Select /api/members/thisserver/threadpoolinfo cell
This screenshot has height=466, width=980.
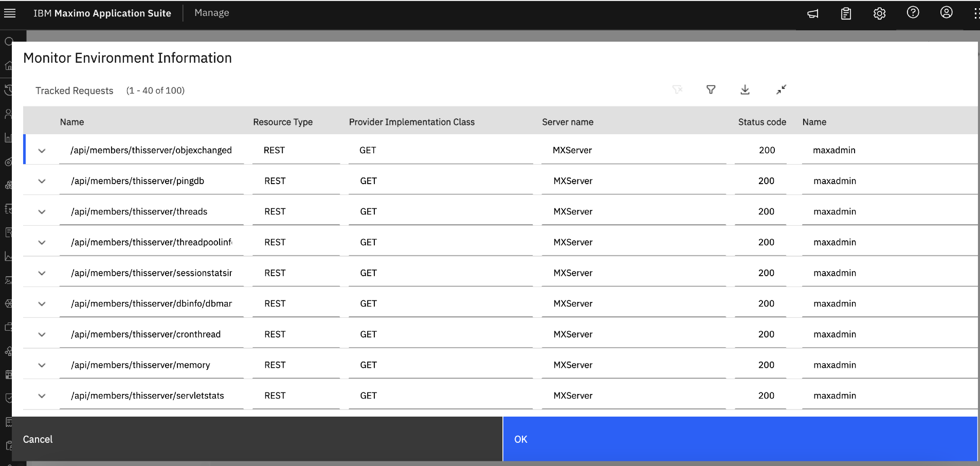151,242
